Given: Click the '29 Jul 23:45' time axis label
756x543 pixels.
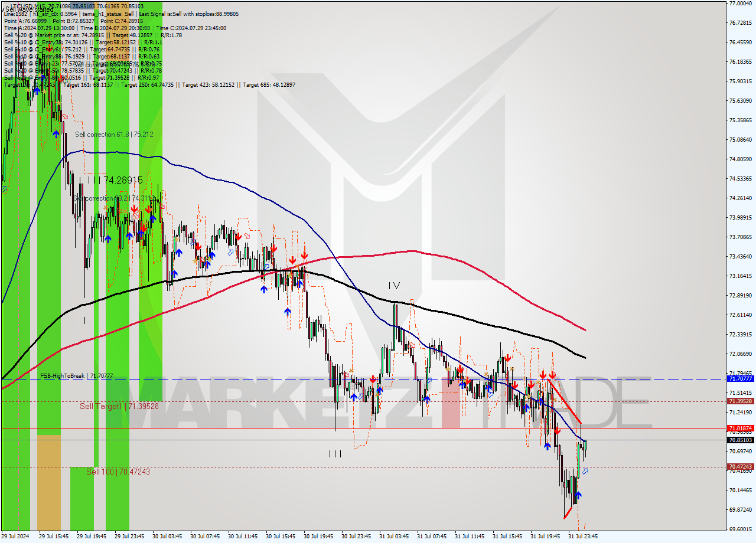Looking at the screenshot, I should [x=129, y=537].
